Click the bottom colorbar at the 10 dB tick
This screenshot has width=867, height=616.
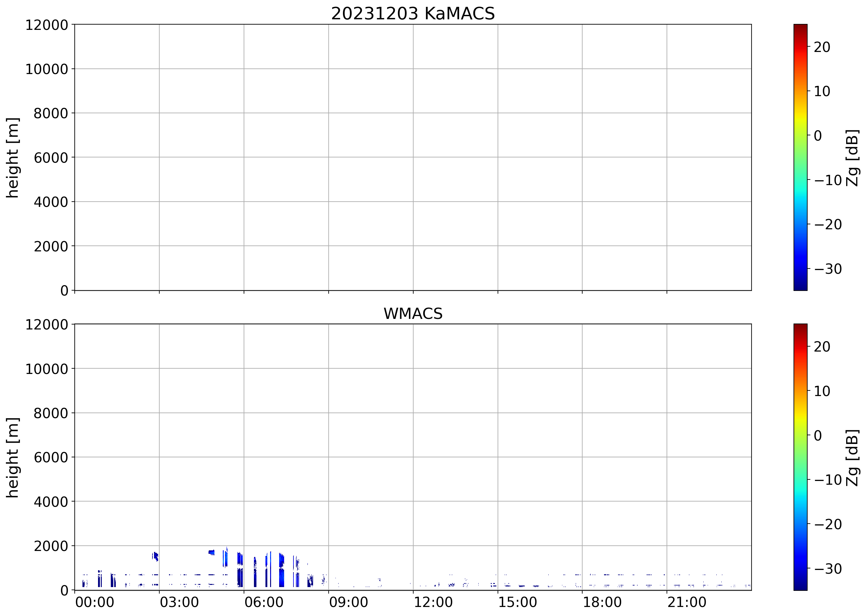pyautogui.click(x=800, y=391)
